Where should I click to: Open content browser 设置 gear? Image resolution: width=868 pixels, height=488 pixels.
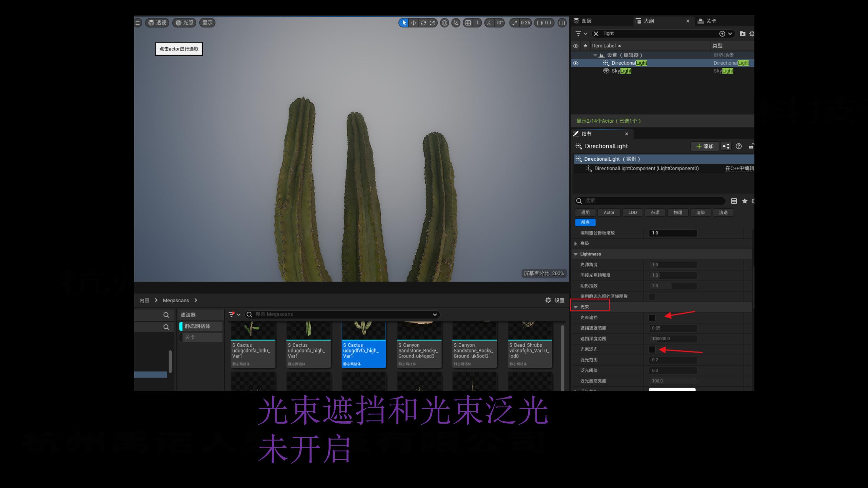click(555, 300)
